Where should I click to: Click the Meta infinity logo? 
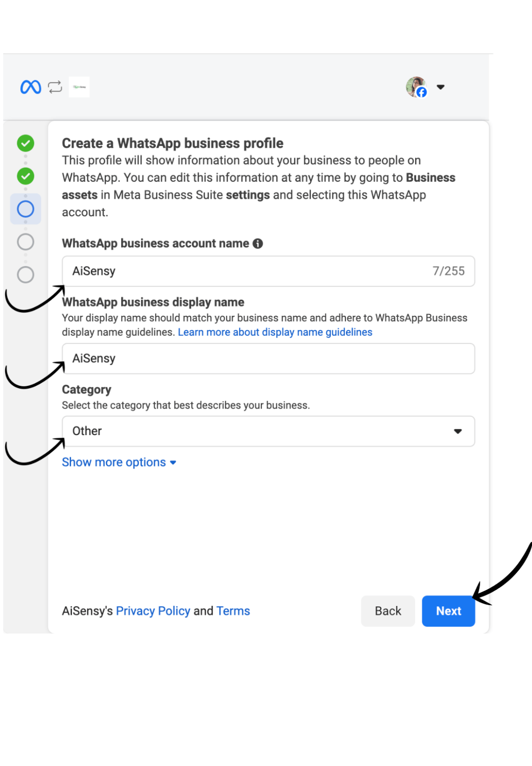coord(31,87)
